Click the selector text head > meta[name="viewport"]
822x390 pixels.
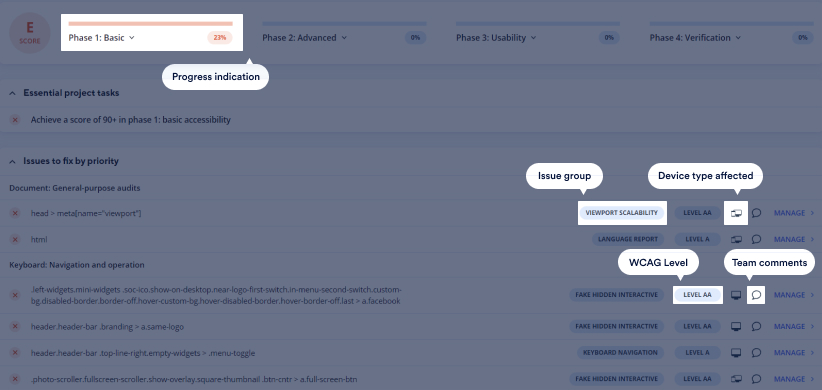click(x=86, y=213)
